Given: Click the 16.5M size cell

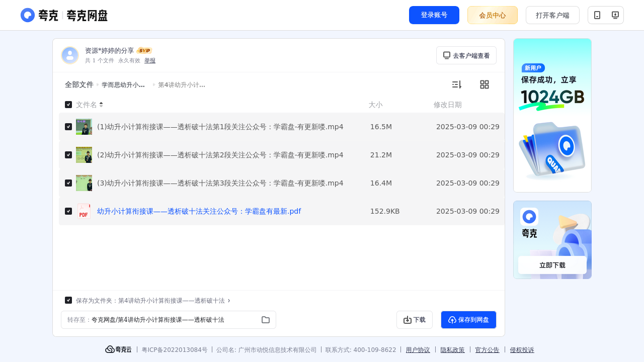Looking at the screenshot, I should point(381,127).
